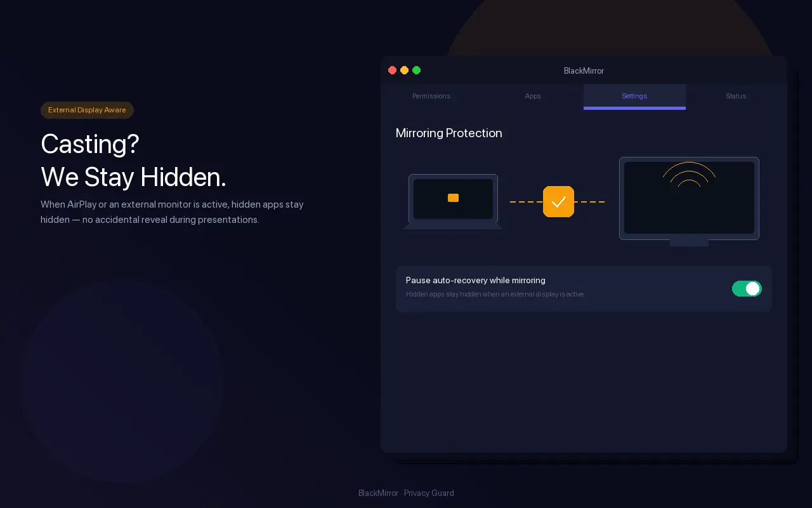The width and height of the screenshot is (812, 508).
Task: Click the laptop illustration icon
Action: click(453, 201)
